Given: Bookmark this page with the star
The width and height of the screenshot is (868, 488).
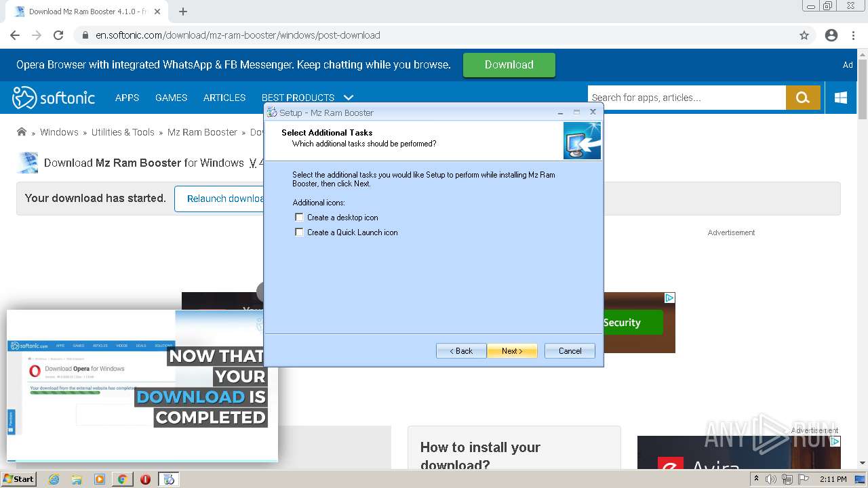Looking at the screenshot, I should pyautogui.click(x=804, y=35).
